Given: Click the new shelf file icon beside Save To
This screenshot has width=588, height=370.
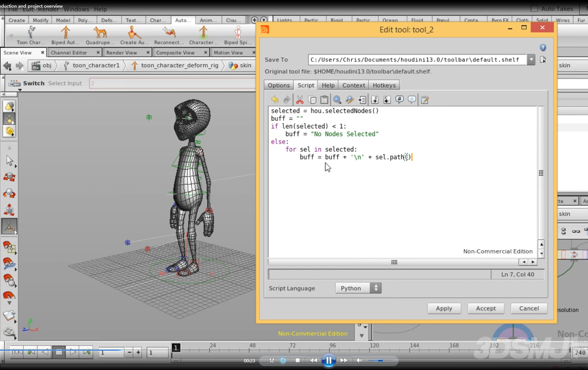Looking at the screenshot, I should 543,60.
